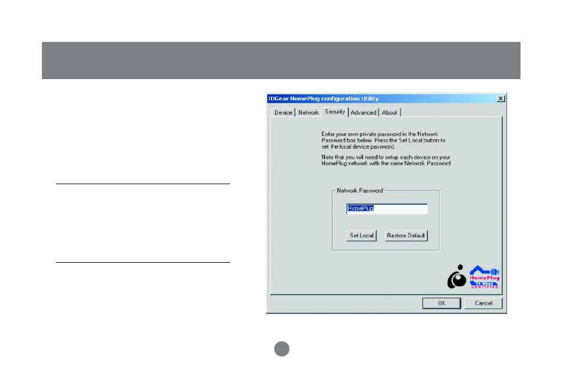Click into the Network Password field

(x=387, y=209)
